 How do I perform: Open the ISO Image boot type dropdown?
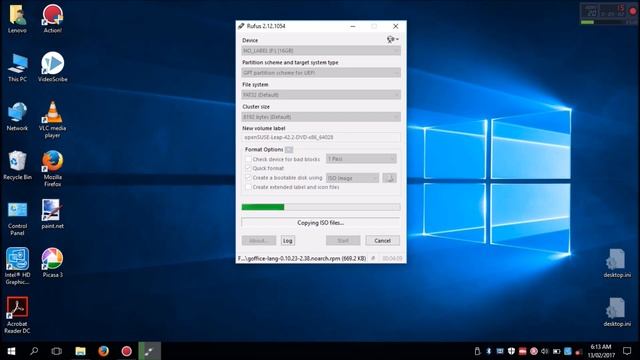click(353, 178)
